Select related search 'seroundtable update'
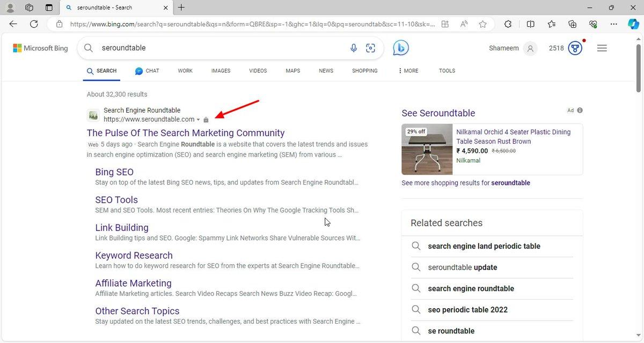 click(463, 267)
